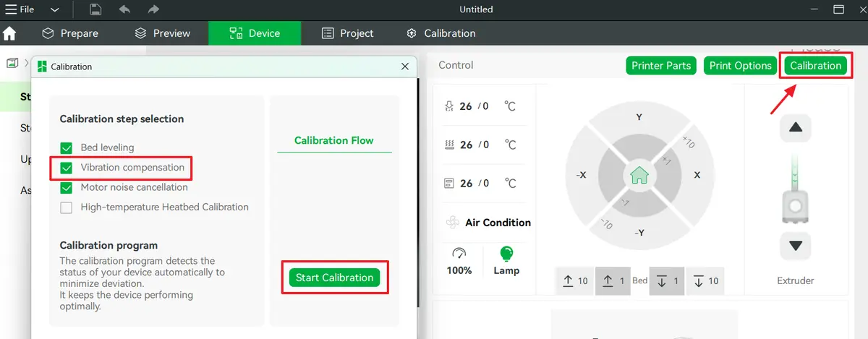Toggle the Vibration compensation checkbox
This screenshot has width=868, height=339.
[x=67, y=168]
